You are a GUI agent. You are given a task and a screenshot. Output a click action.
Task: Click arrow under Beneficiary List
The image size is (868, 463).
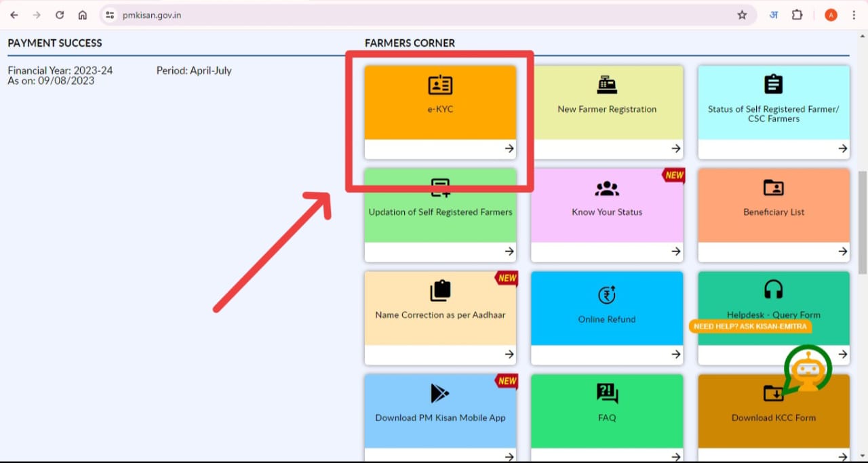(x=843, y=251)
